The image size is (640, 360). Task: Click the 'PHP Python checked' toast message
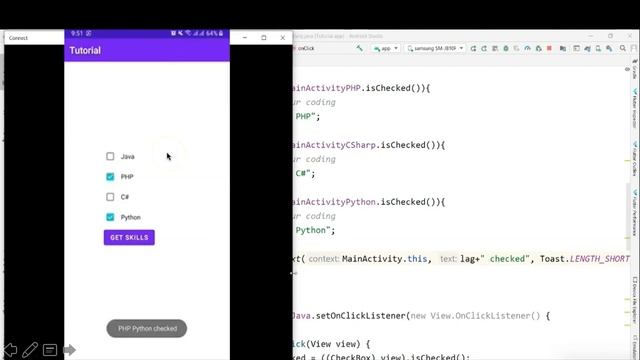(147, 329)
